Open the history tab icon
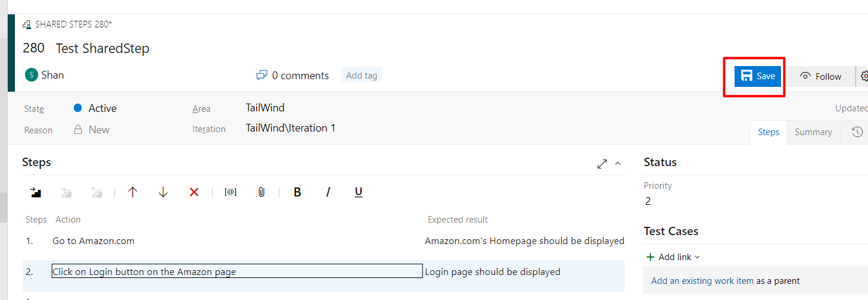This screenshot has height=300, width=868. pyautogui.click(x=857, y=132)
